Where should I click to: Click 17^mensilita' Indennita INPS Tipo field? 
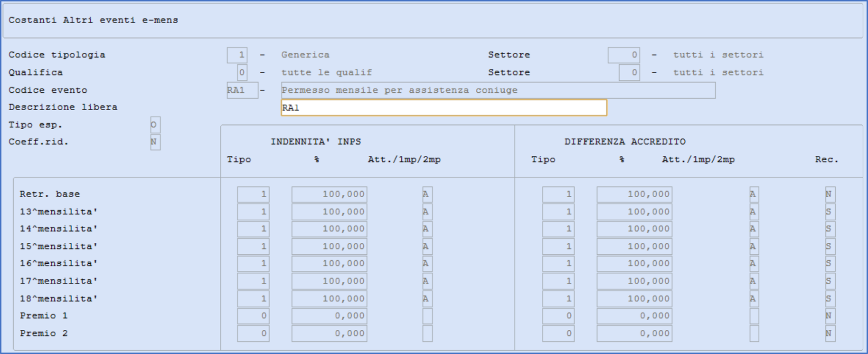(254, 281)
